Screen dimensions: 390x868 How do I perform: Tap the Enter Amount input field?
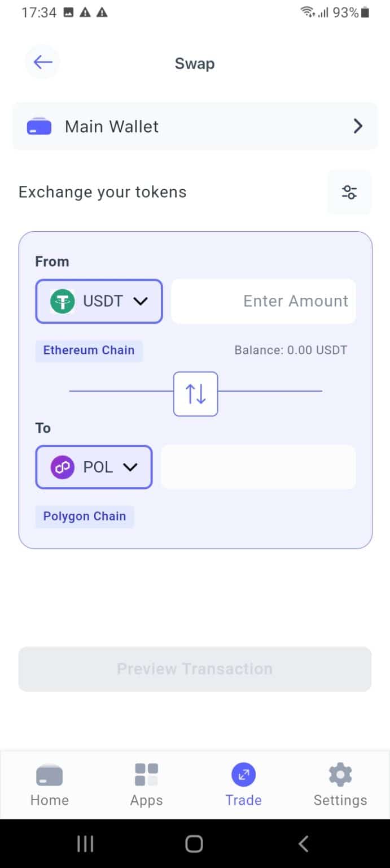pyautogui.click(x=263, y=301)
